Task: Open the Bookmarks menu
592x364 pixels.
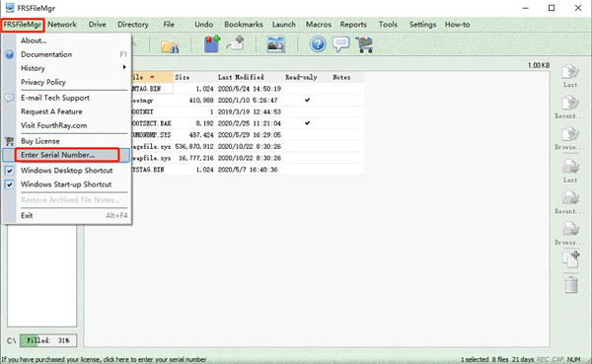Action: 244,25
